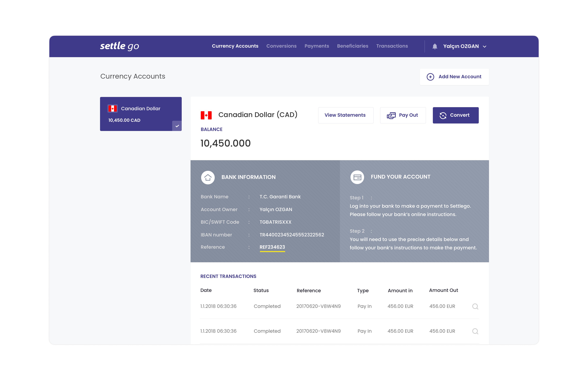Select the Canadian Dollar account card

point(141,114)
